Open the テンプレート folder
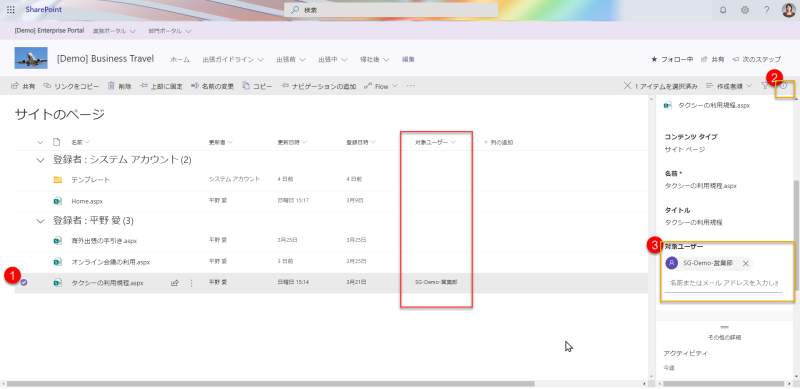 pyautogui.click(x=90, y=180)
